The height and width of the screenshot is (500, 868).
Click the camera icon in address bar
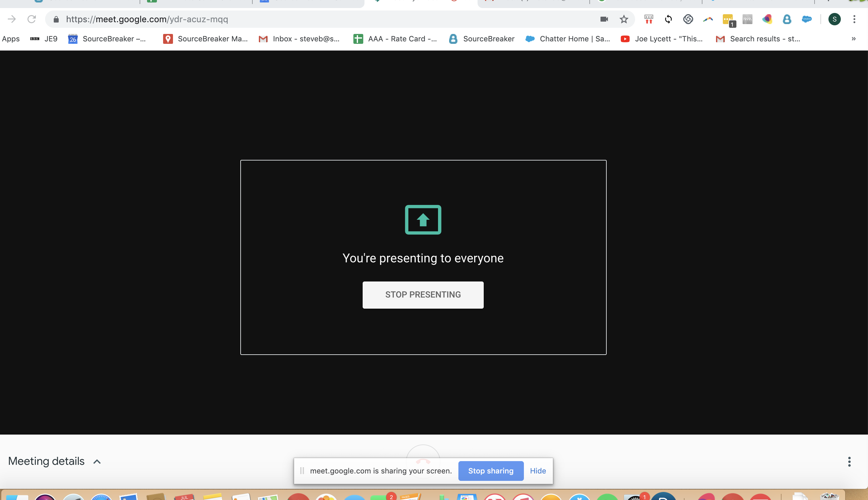click(604, 19)
